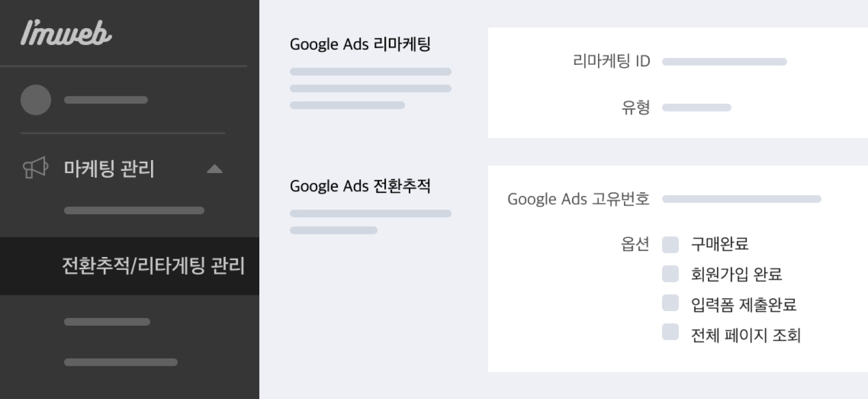This screenshot has height=399, width=868.
Task: Check the 회원가입 완료 option
Action: pos(670,274)
